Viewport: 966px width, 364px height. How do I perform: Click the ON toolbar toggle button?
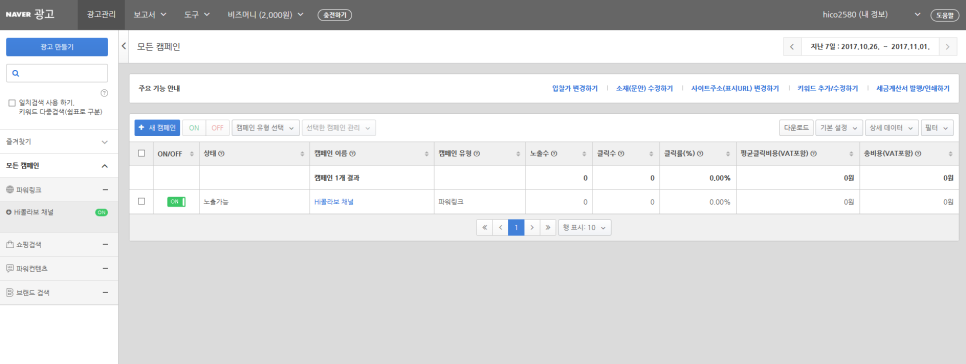pos(194,128)
